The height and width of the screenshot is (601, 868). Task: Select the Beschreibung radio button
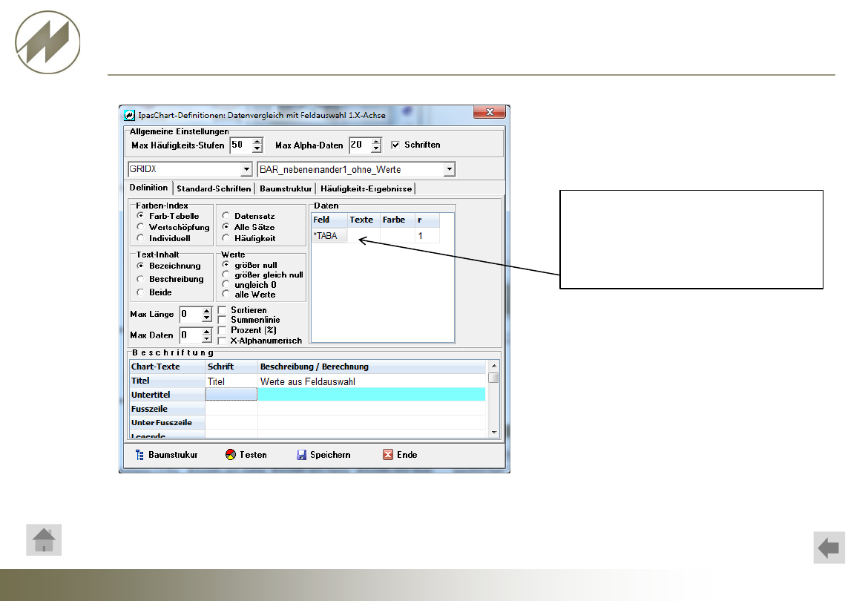(141, 279)
